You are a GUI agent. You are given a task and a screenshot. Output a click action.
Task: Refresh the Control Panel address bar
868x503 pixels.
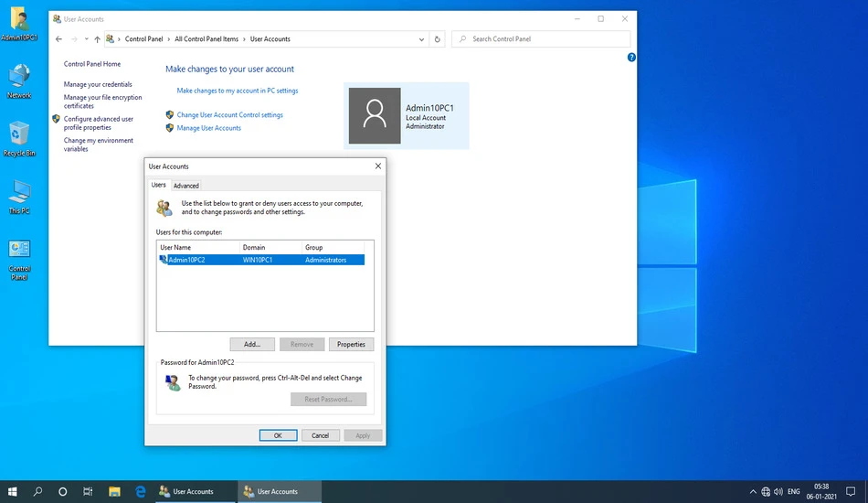[x=438, y=39]
